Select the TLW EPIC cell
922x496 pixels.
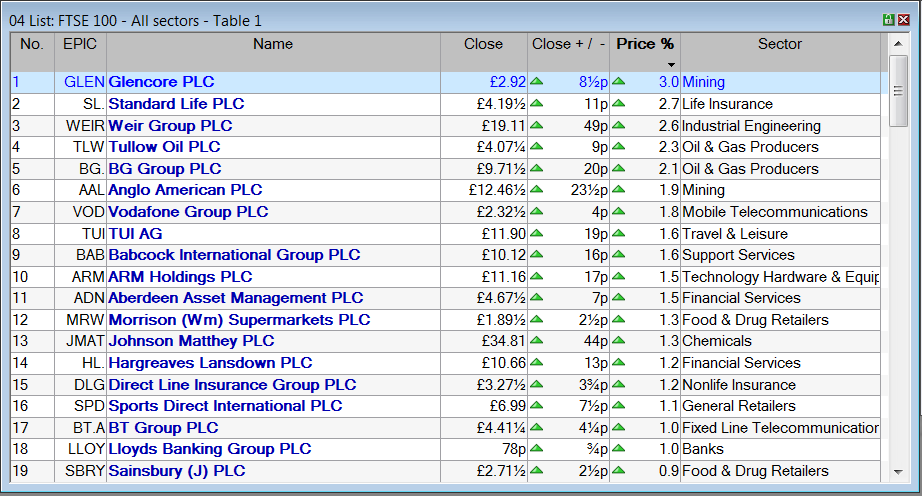(x=81, y=147)
